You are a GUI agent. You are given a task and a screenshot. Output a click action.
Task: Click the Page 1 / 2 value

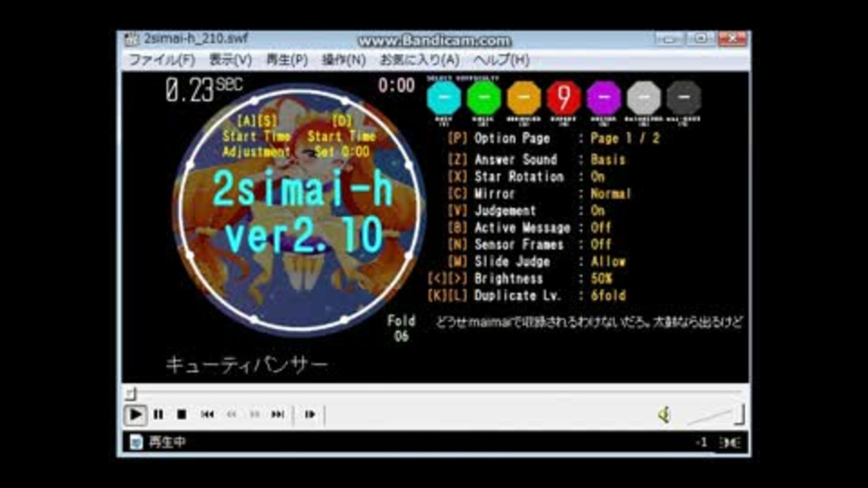626,138
